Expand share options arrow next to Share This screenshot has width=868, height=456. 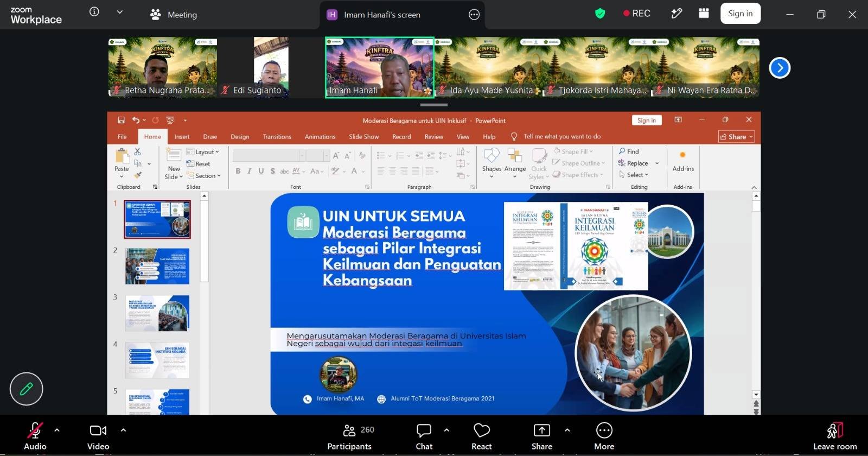[567, 430]
